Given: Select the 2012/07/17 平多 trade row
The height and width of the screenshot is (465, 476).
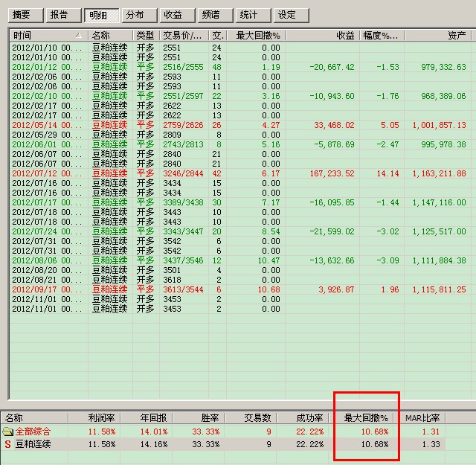Looking at the screenshot, I should pos(239,202).
